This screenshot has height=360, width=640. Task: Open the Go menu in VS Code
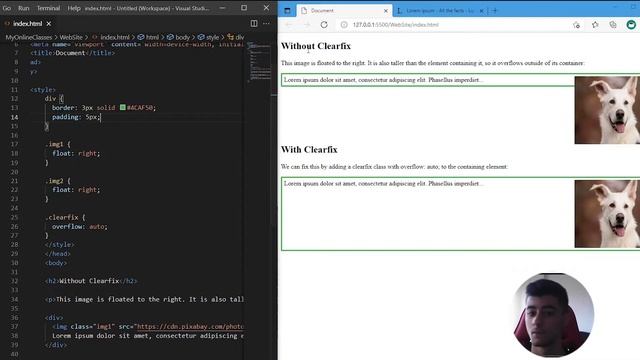7,8
